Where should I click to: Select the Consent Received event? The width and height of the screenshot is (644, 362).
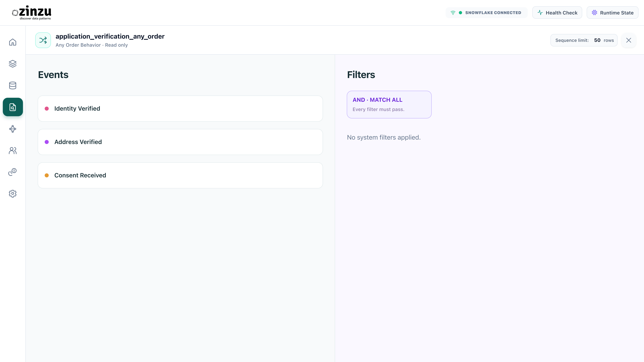180,175
